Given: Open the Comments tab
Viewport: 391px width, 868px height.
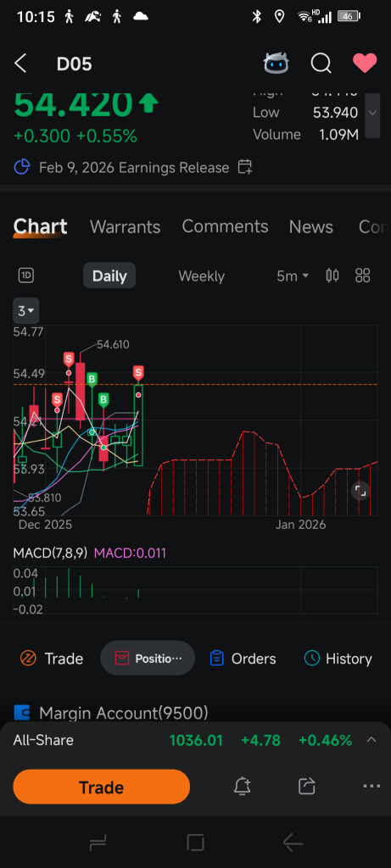Looking at the screenshot, I should pyautogui.click(x=225, y=226).
